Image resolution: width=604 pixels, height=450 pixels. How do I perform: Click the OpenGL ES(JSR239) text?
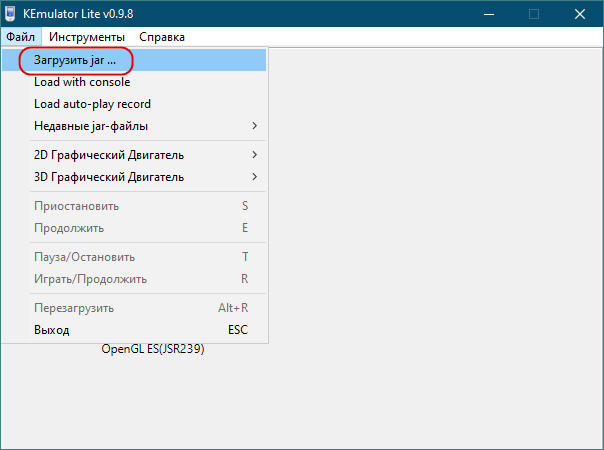[x=153, y=349]
